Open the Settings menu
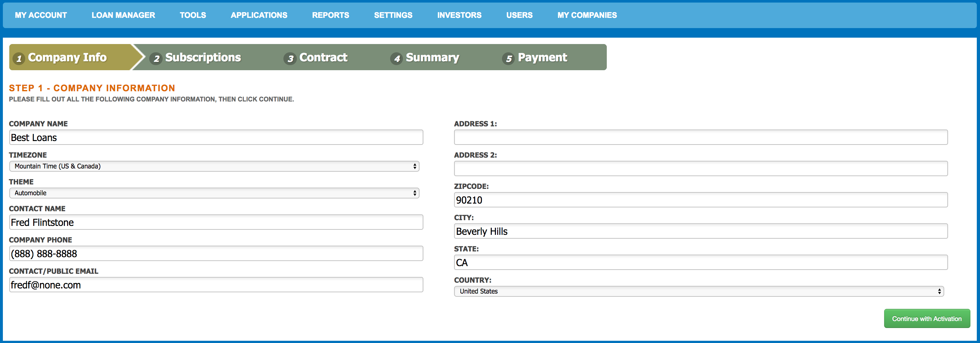The width and height of the screenshot is (980, 343). [x=393, y=15]
